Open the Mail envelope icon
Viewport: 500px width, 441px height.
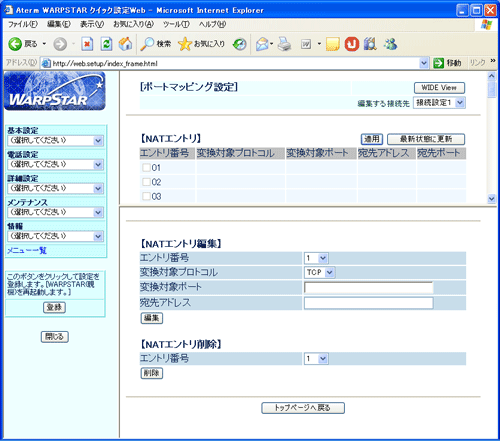click(x=263, y=44)
